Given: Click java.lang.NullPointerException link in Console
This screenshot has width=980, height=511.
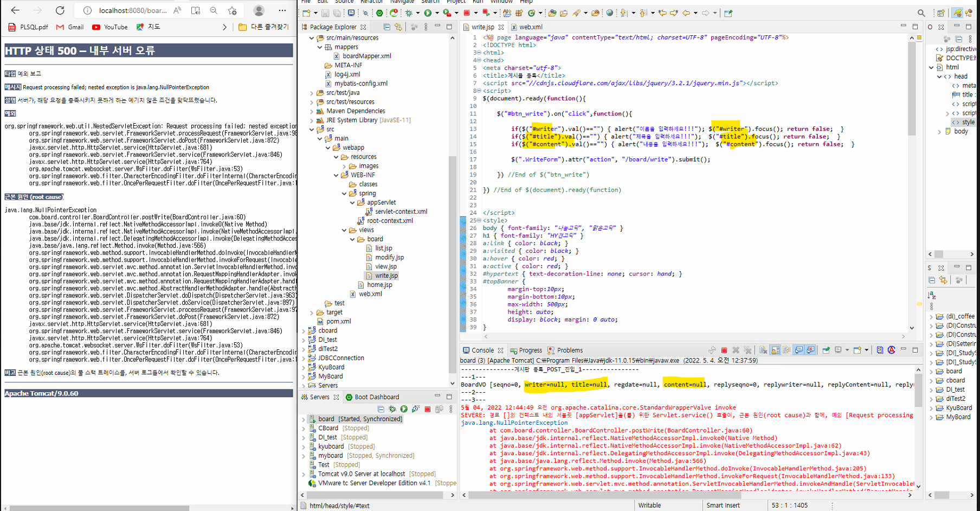Looking at the screenshot, I should click(x=514, y=423).
